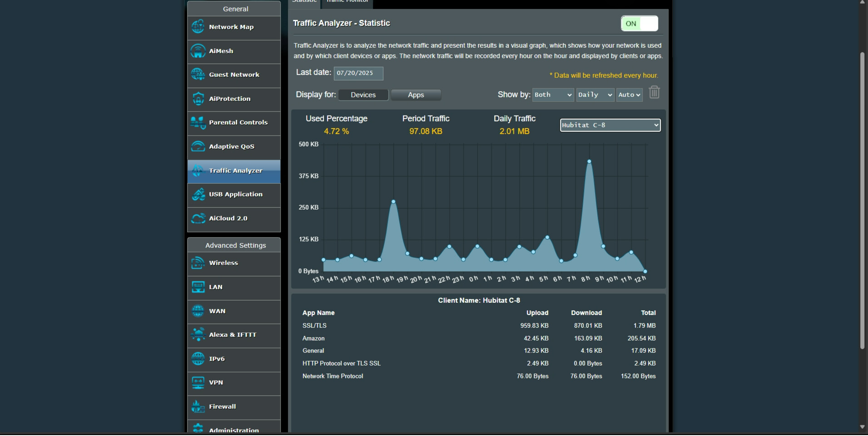
Task: Delete traffic data with trash can icon
Action: click(x=654, y=93)
